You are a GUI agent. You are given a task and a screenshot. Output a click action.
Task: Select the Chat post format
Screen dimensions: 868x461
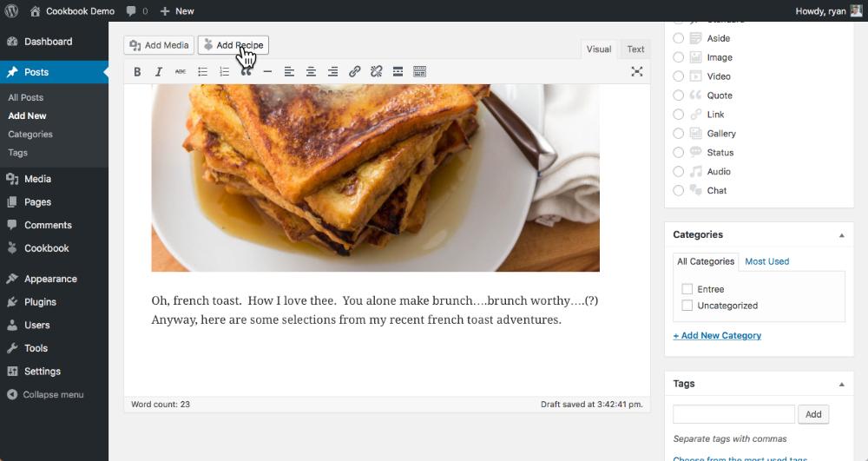[678, 190]
